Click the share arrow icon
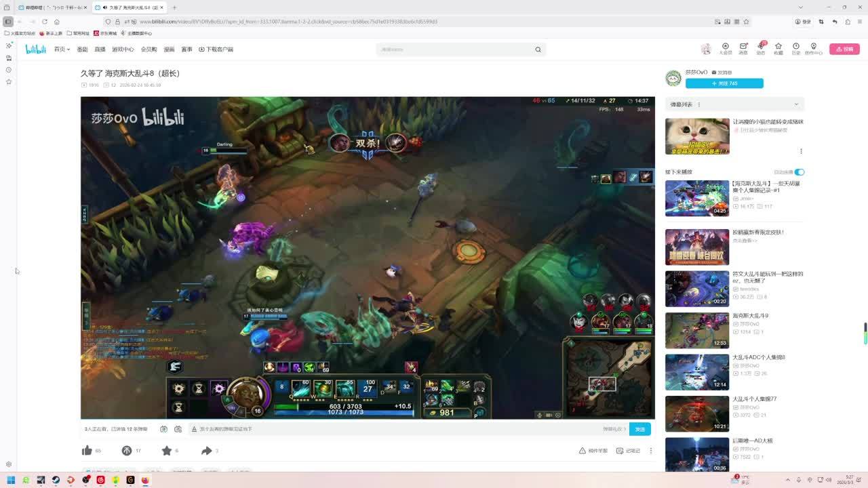Image resolution: width=868 pixels, height=488 pixels. click(207, 451)
